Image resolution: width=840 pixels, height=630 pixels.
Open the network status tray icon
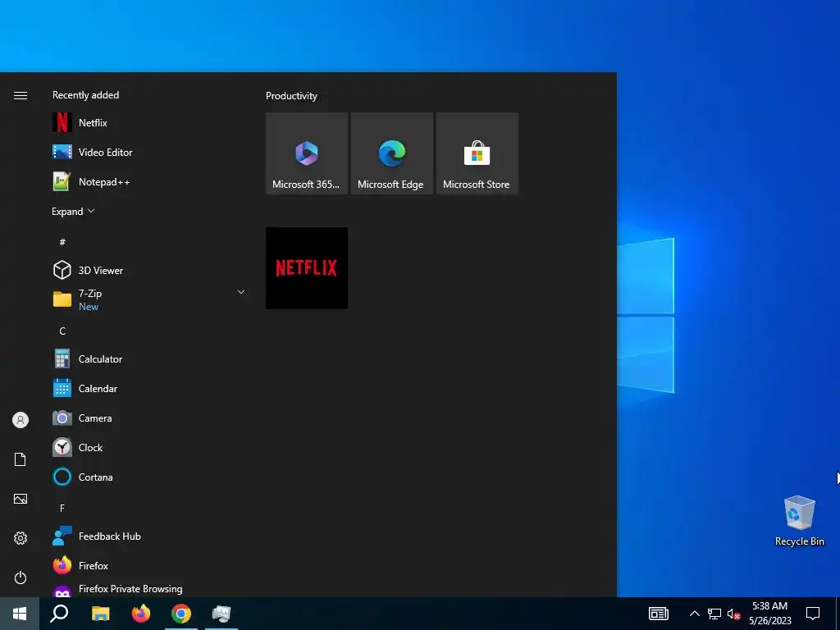[x=714, y=614]
